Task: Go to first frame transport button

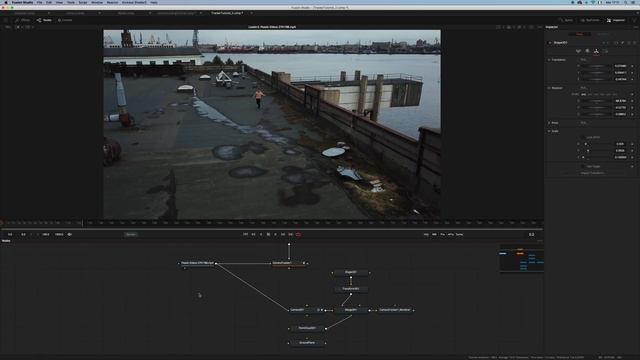Action: point(245,235)
